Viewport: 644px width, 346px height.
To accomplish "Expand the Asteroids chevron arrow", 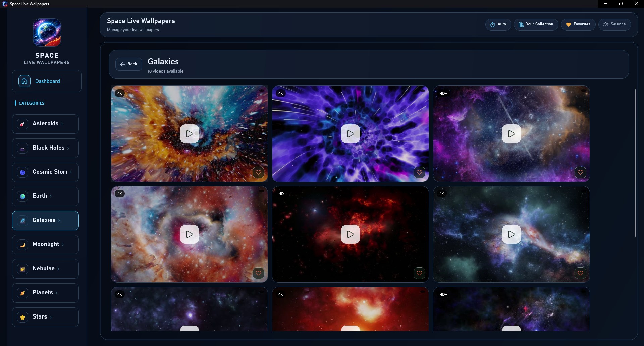I will (x=62, y=124).
